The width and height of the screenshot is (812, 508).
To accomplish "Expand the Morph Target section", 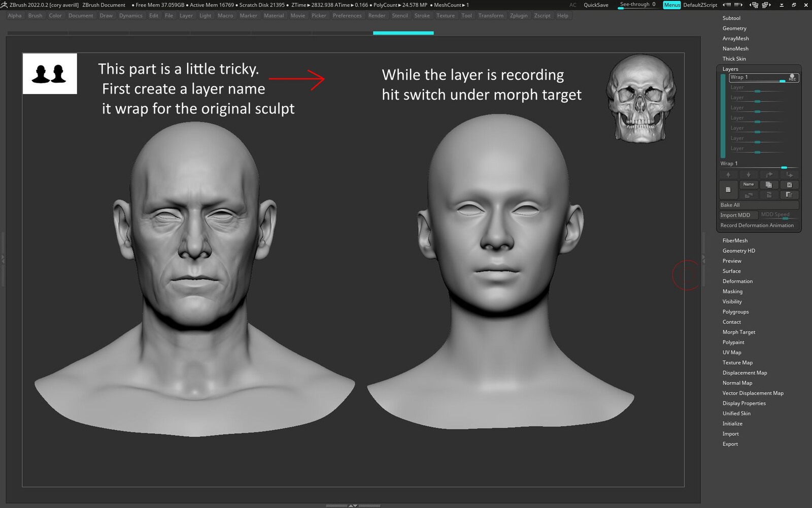I will 738,332.
